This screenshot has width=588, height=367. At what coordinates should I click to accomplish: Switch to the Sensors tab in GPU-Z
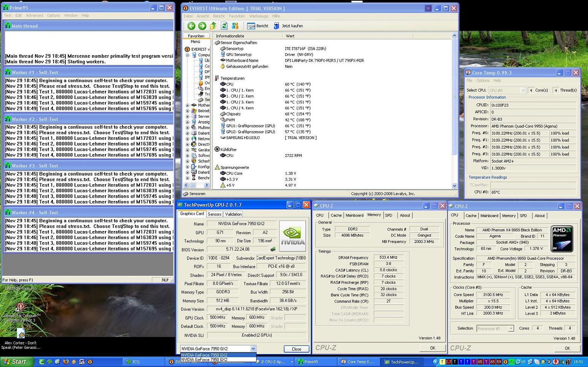215,214
